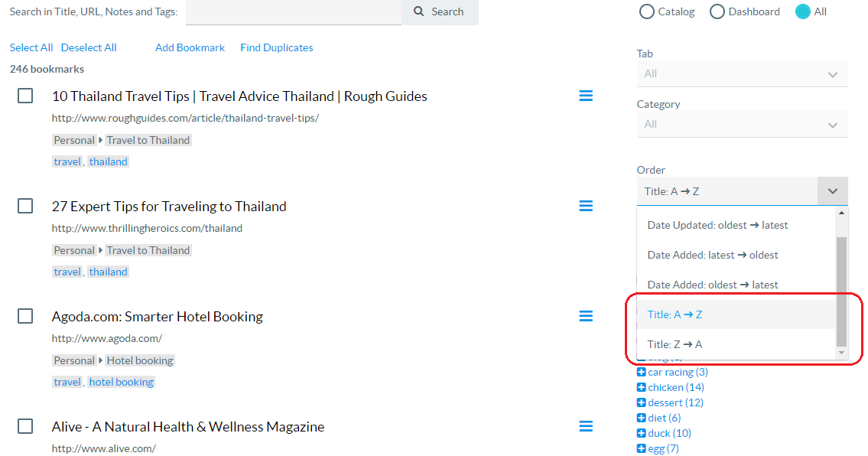The height and width of the screenshot is (456, 868).
Task: Select the Catalog radio button
Action: tap(645, 11)
